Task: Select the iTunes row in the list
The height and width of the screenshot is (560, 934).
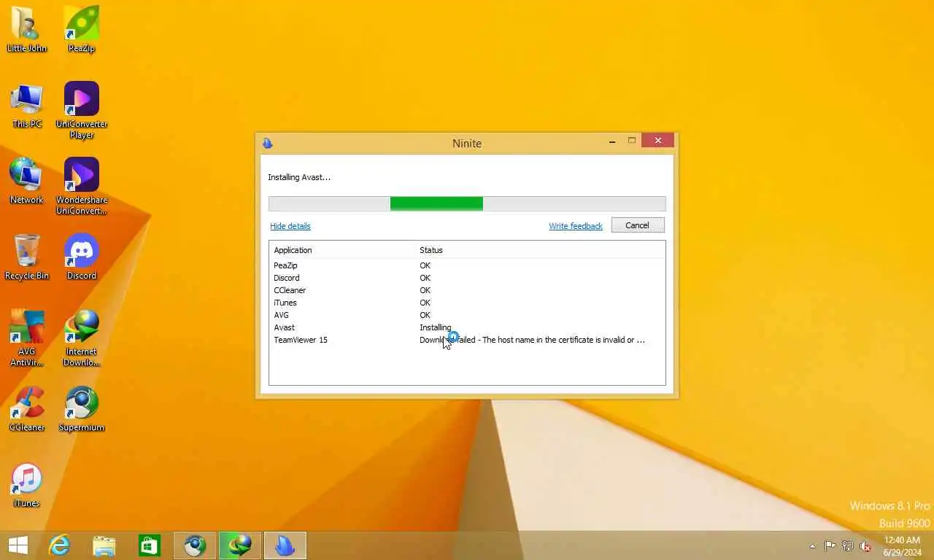Action: click(467, 303)
